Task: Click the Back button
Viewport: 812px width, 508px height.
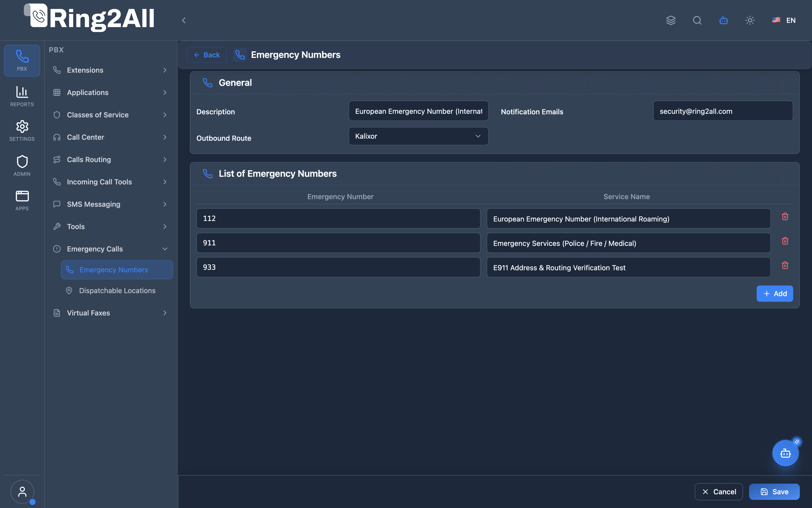Action: (x=207, y=55)
